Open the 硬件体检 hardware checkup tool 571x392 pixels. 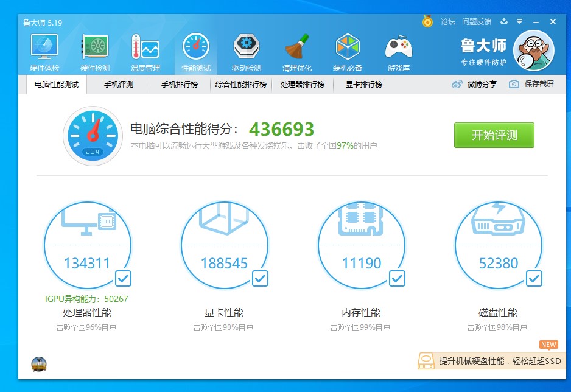pyautogui.click(x=43, y=51)
